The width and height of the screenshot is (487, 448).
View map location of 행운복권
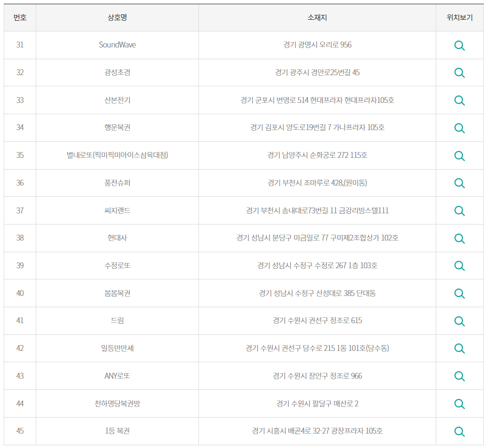tap(459, 128)
